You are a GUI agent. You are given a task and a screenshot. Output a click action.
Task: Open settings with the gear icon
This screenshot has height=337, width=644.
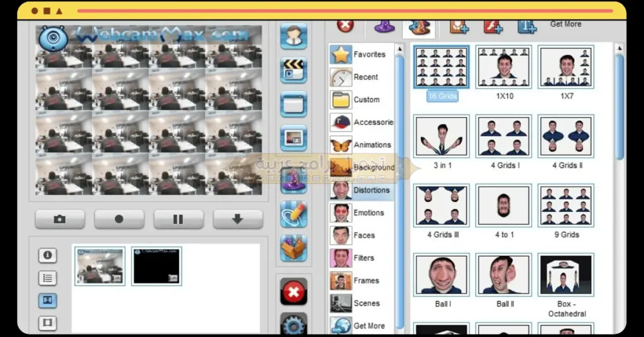tap(294, 324)
